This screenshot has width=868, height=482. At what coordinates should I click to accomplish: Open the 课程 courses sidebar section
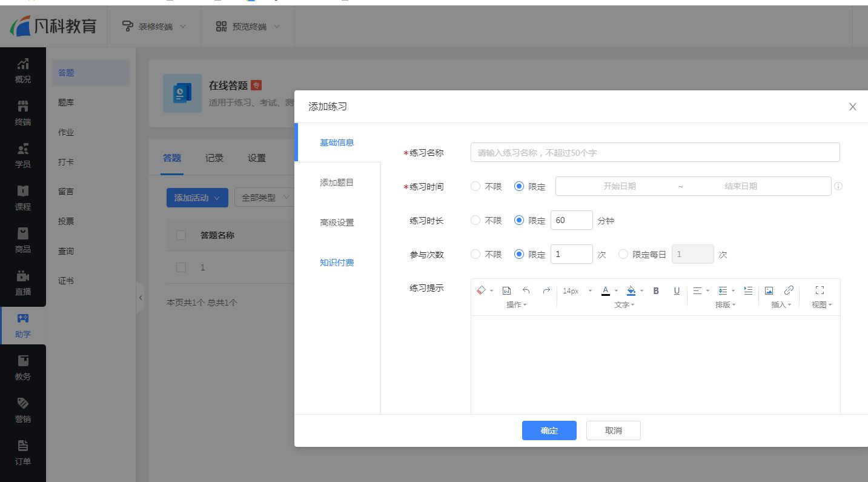23,198
